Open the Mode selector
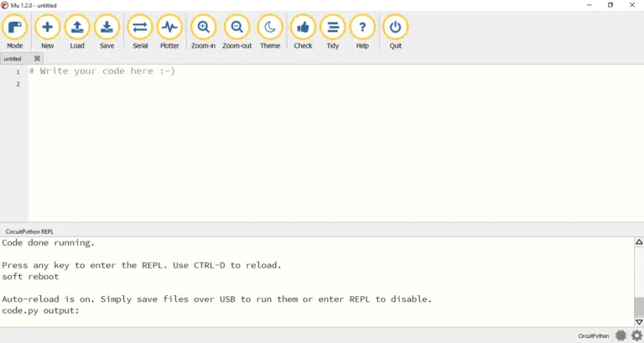 pos(15,32)
